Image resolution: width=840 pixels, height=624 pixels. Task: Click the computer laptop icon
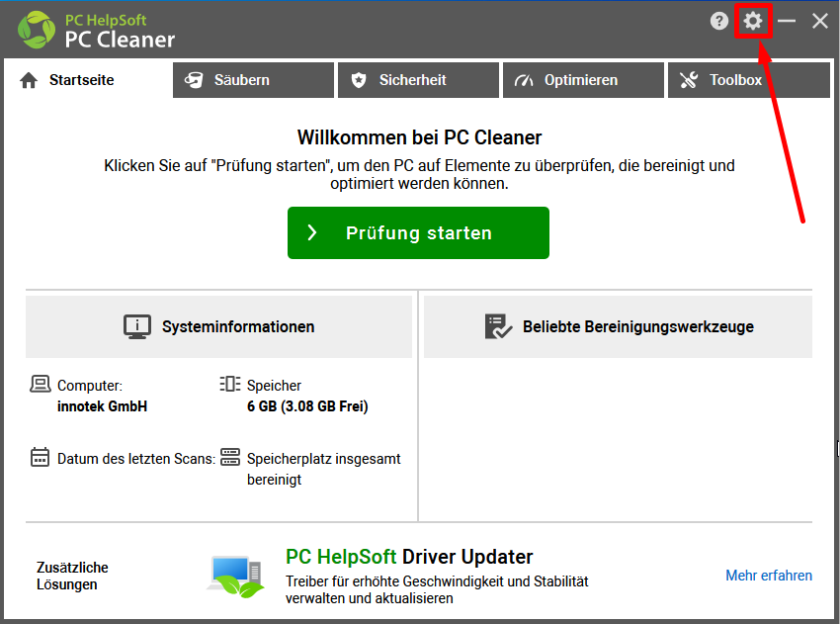pyautogui.click(x=40, y=385)
